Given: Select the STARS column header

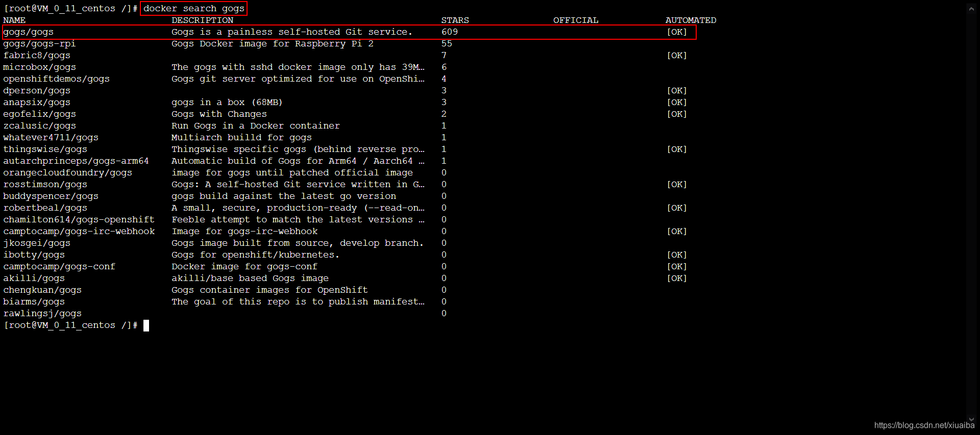Looking at the screenshot, I should point(455,20).
